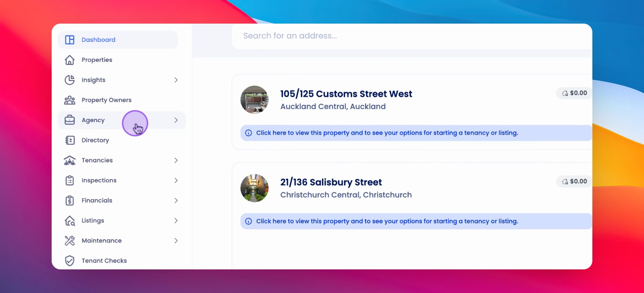Select the Agency menu label
Viewport: 644px width, 293px height.
(x=93, y=120)
